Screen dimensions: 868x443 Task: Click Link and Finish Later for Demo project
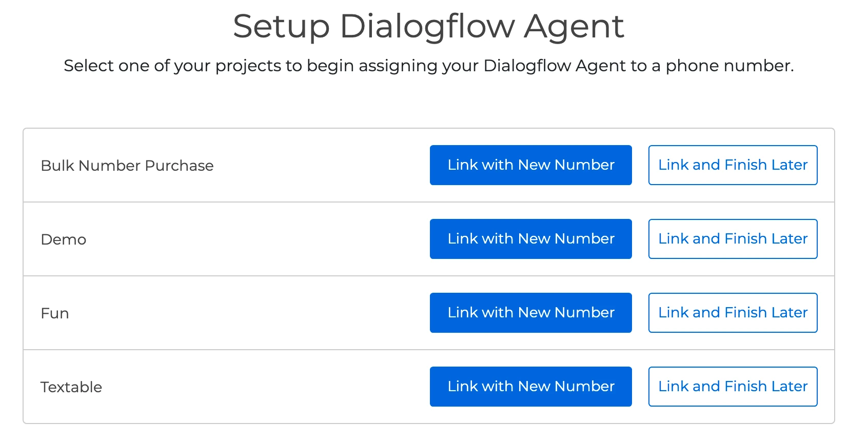733,239
